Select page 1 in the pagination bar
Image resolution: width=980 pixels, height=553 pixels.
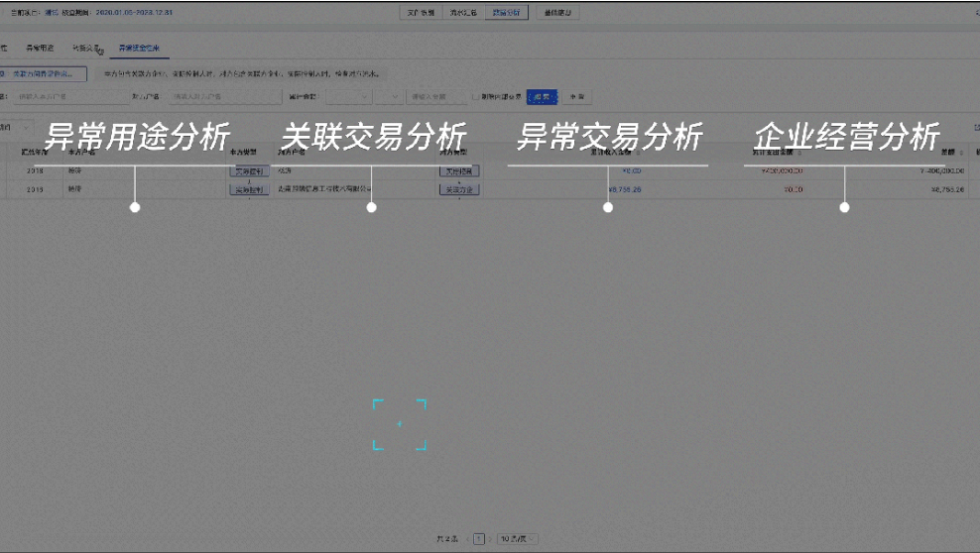click(x=479, y=539)
